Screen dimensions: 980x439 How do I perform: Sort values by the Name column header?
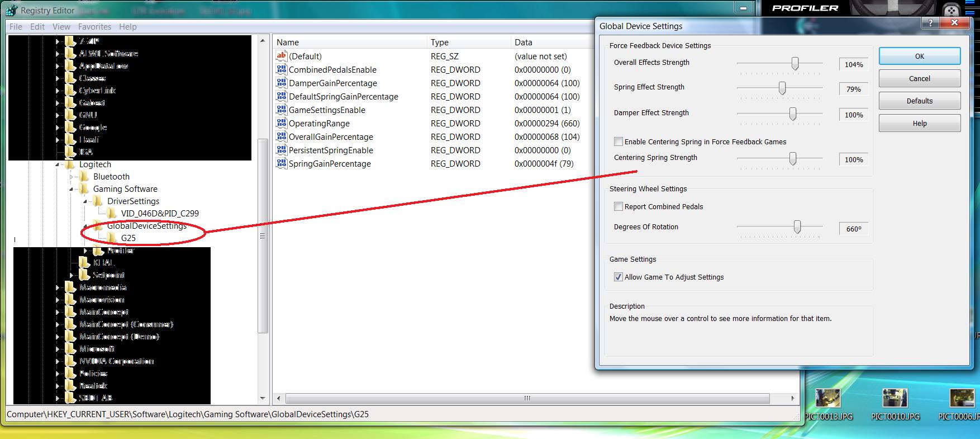click(x=350, y=43)
